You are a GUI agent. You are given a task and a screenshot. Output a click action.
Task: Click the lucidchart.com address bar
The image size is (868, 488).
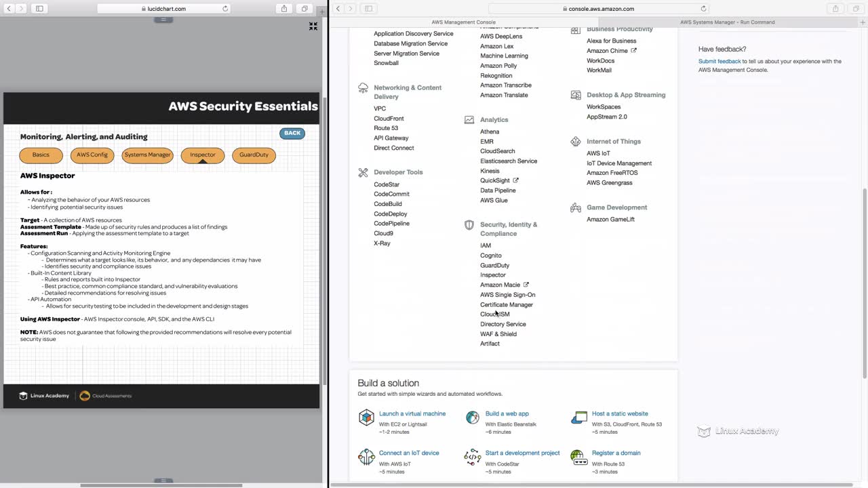tap(164, 9)
